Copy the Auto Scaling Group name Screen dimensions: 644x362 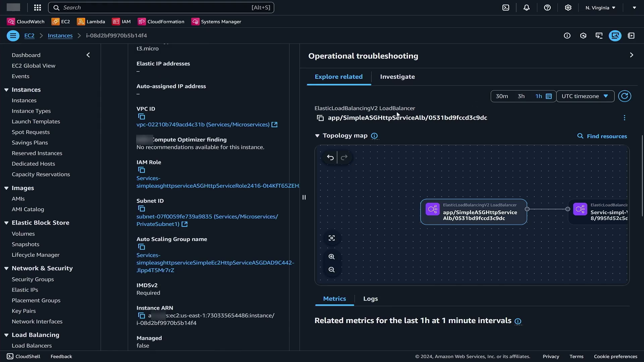click(142, 247)
